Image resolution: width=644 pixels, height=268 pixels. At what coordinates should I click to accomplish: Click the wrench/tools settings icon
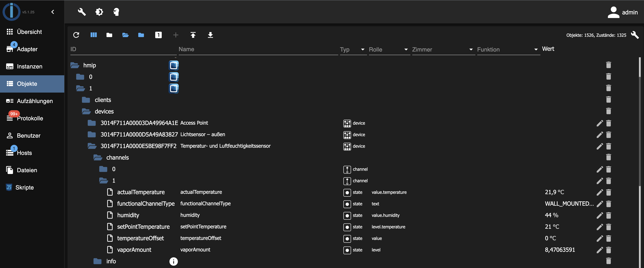(x=81, y=12)
